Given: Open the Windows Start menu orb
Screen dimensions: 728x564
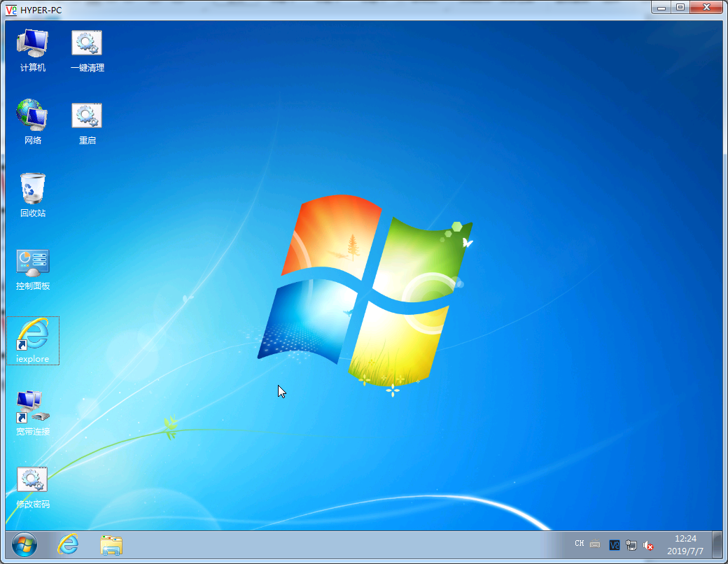Looking at the screenshot, I should click(x=24, y=544).
